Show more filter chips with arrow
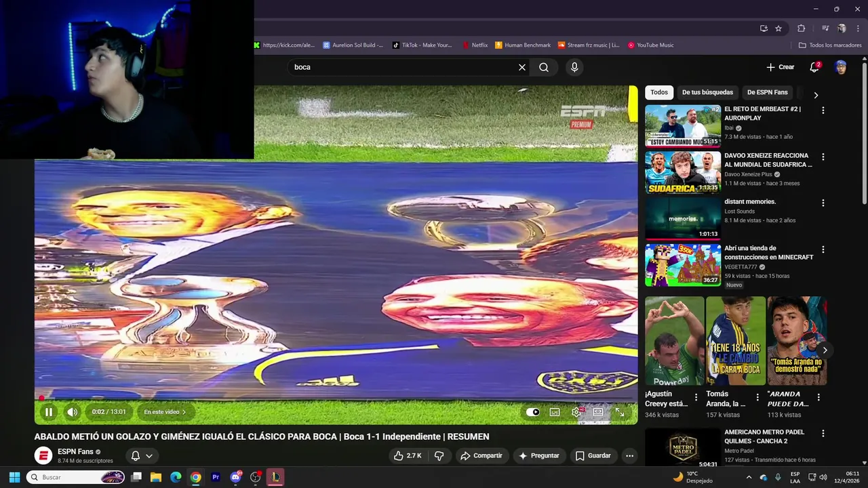 point(816,95)
